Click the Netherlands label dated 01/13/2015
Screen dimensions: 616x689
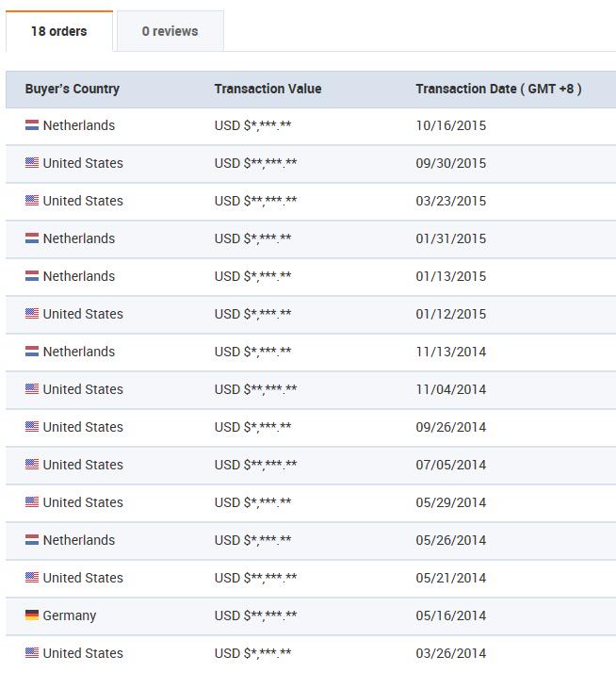click(79, 276)
